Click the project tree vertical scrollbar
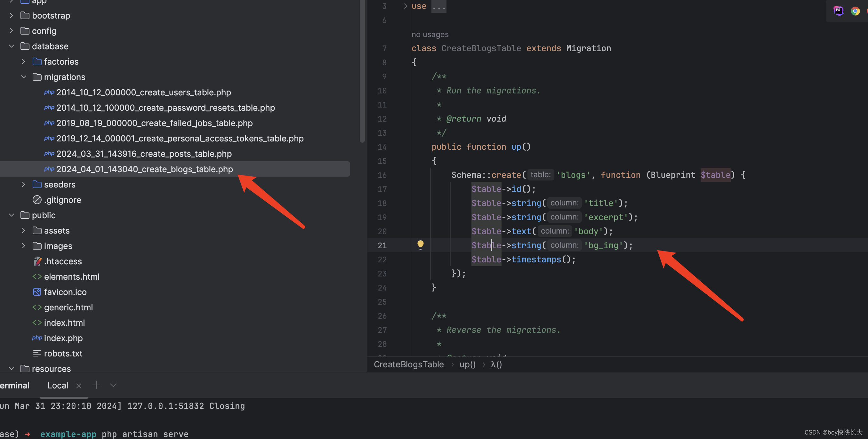868x439 pixels. pos(362,71)
